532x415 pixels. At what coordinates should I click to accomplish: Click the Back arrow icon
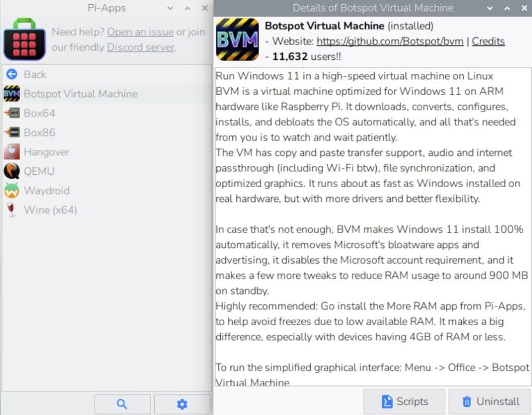(11, 74)
